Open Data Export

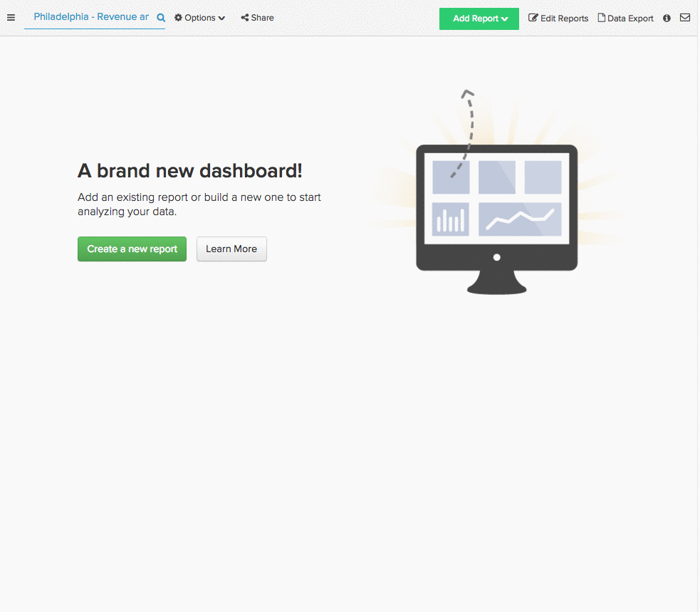coord(625,19)
